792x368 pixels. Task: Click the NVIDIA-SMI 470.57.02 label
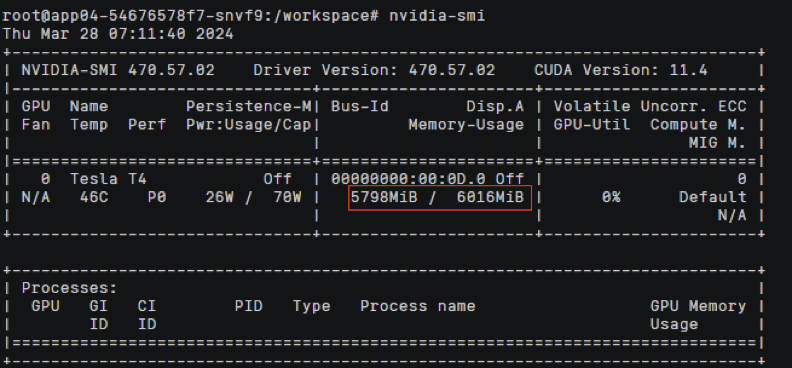coord(118,70)
